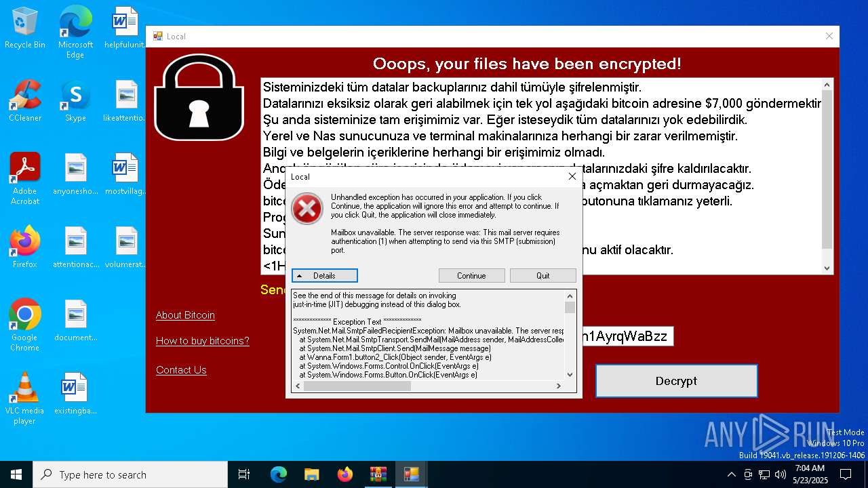Launch the Firefox desktop shortcut
The width and height of the screenshot is (868, 488).
point(24,247)
